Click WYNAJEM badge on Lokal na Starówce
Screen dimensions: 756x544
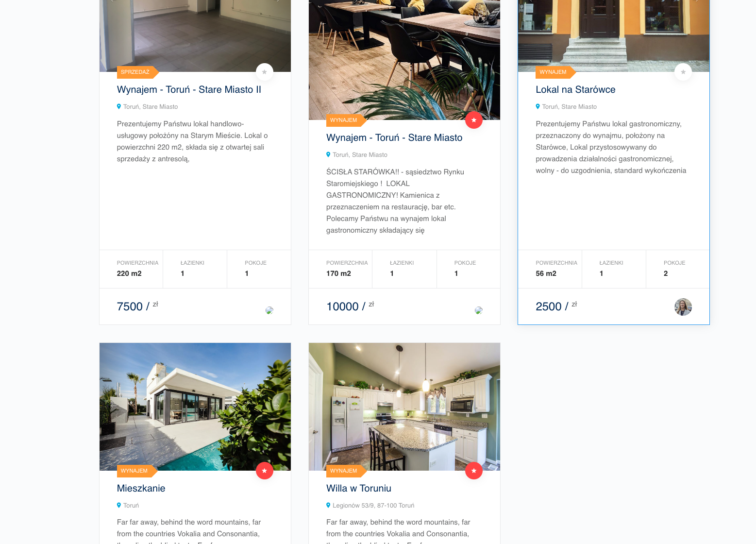pos(555,72)
